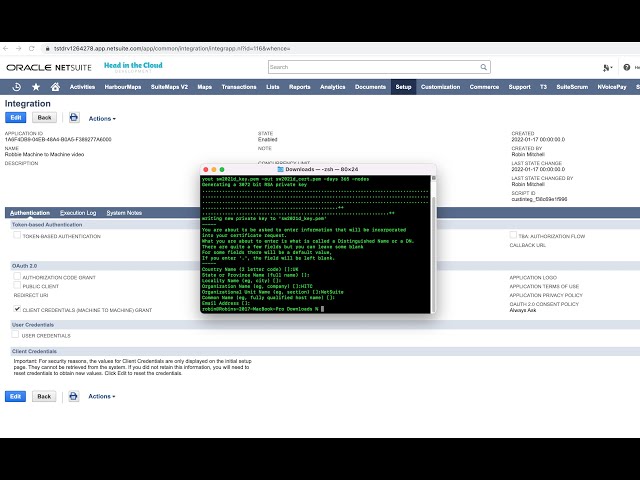Click the Terminal folder title icon
The image size is (640, 480).
click(x=280, y=169)
